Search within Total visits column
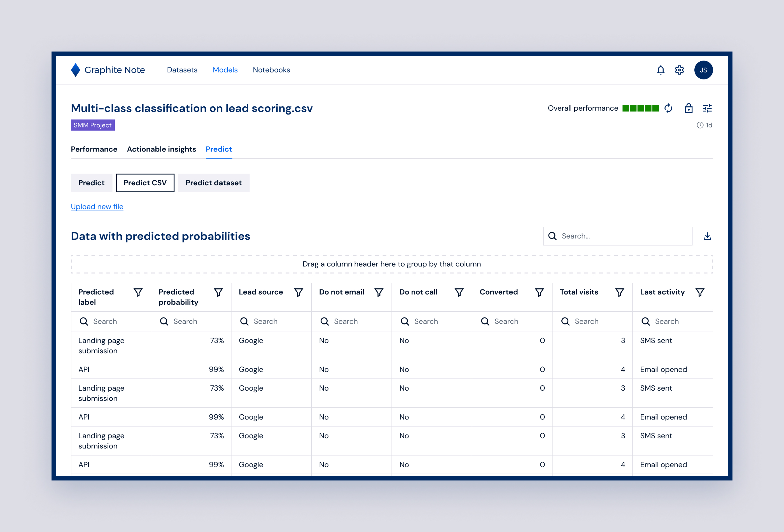 pos(593,321)
